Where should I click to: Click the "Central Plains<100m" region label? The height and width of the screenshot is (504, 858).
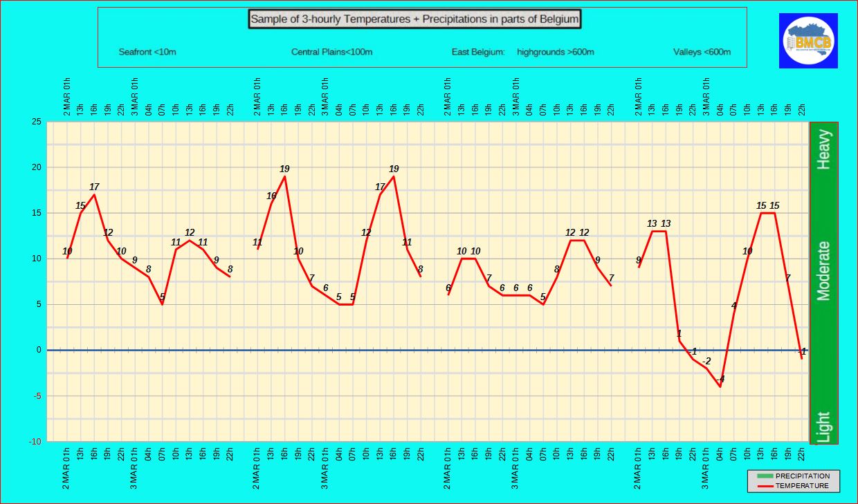tap(331, 52)
